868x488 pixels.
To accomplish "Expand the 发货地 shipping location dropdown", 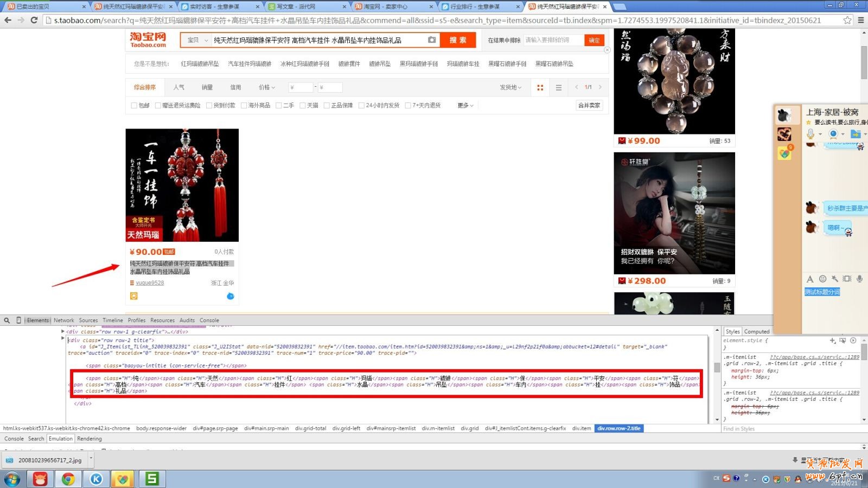I will point(510,87).
